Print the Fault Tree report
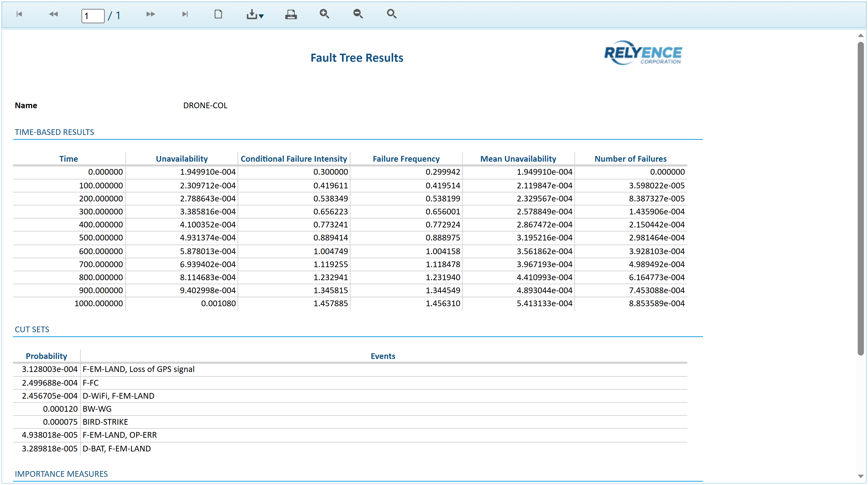The image size is (868, 485). coord(291,15)
